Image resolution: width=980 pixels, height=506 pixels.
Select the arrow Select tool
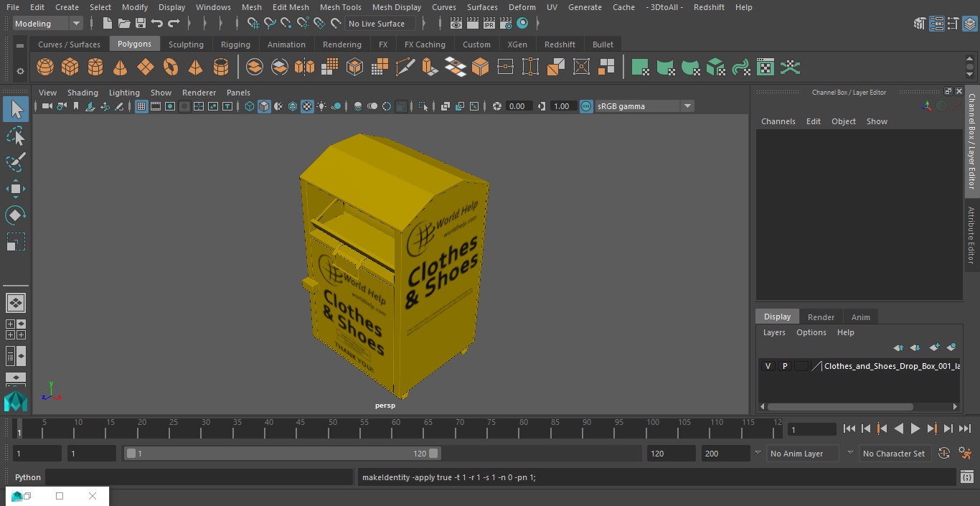click(16, 109)
